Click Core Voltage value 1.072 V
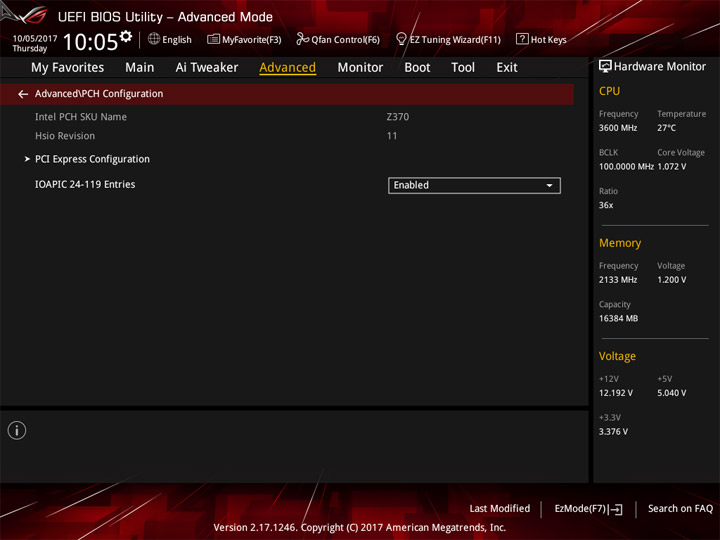This screenshot has height=540, width=720. pos(672,166)
